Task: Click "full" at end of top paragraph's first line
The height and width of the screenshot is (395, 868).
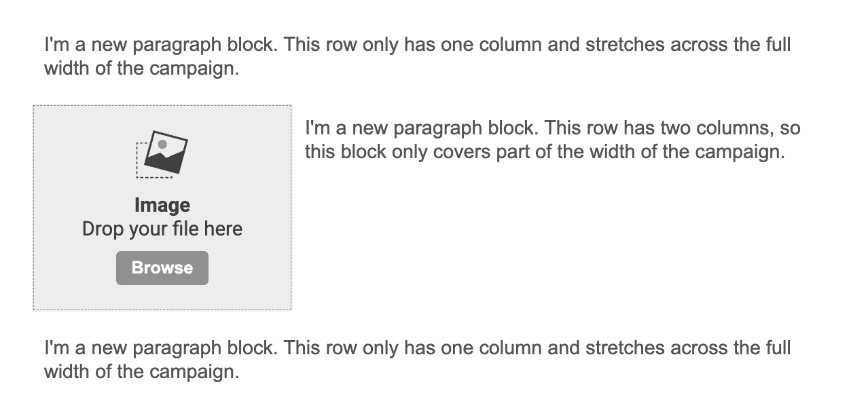Action: 776,45
